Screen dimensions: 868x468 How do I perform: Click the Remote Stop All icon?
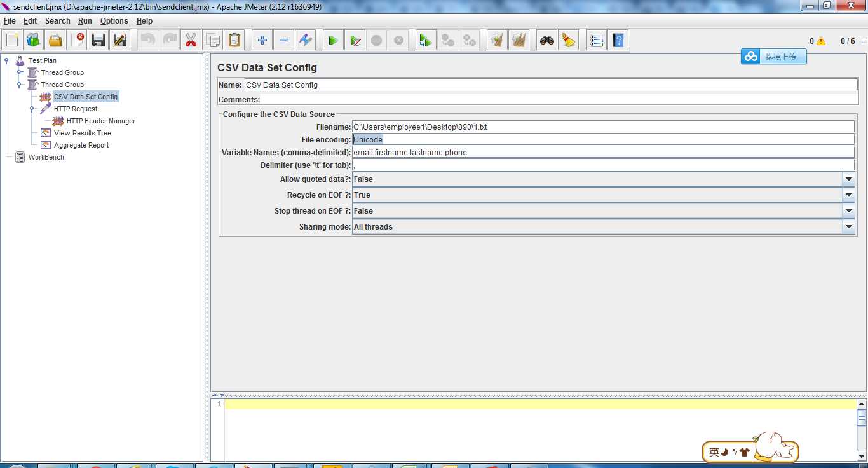(x=447, y=40)
